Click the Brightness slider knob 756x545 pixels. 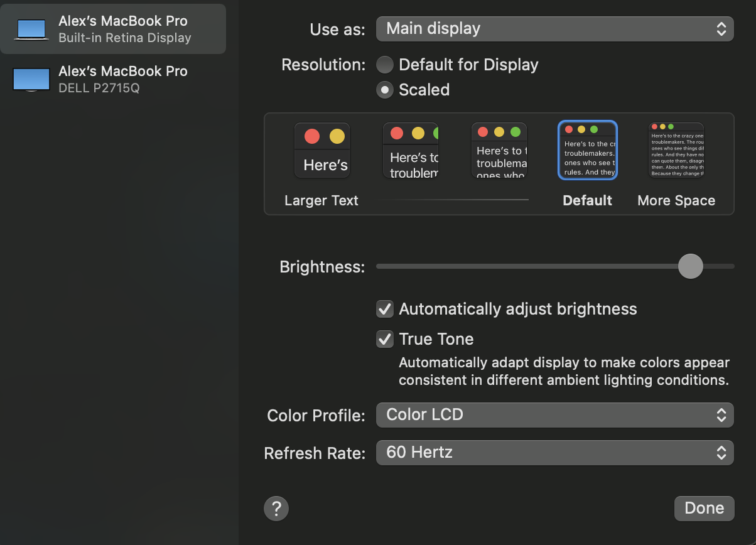point(691,266)
